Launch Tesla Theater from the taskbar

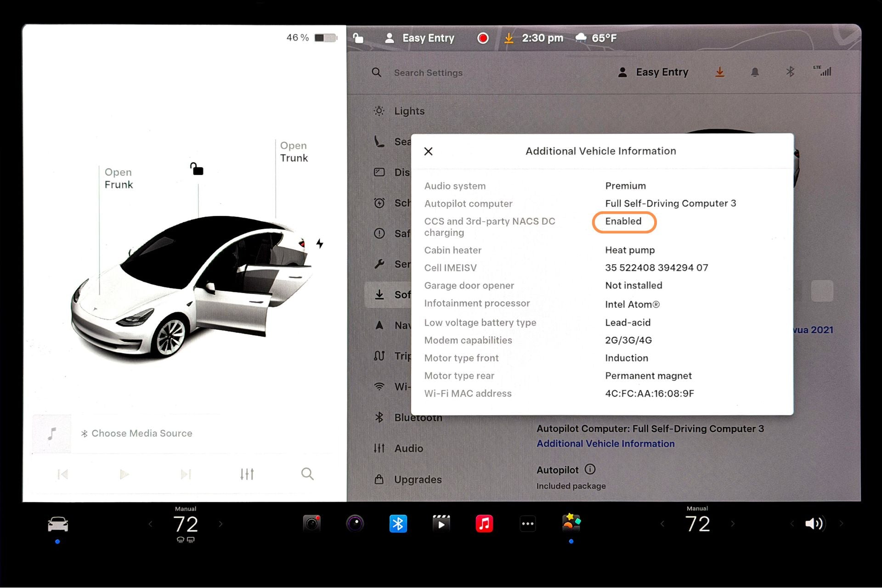(441, 523)
